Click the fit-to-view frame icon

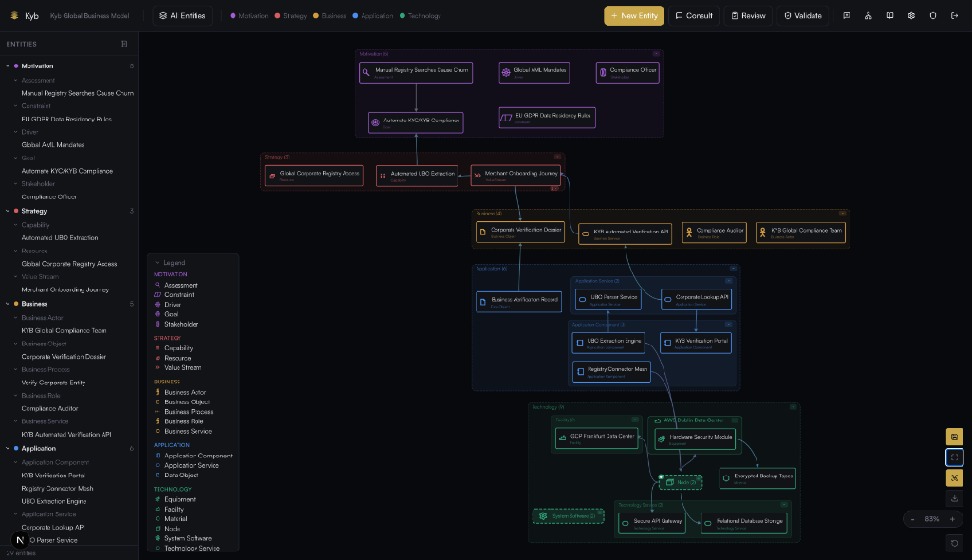954,457
